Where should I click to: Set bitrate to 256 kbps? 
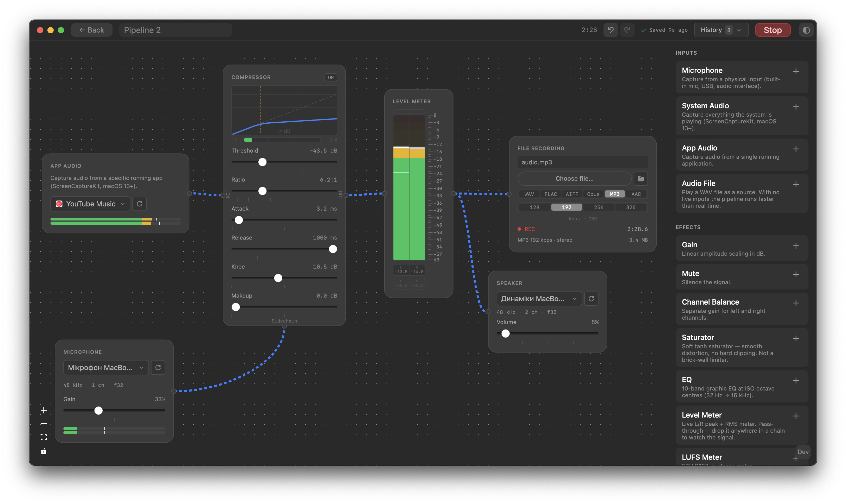(x=598, y=207)
